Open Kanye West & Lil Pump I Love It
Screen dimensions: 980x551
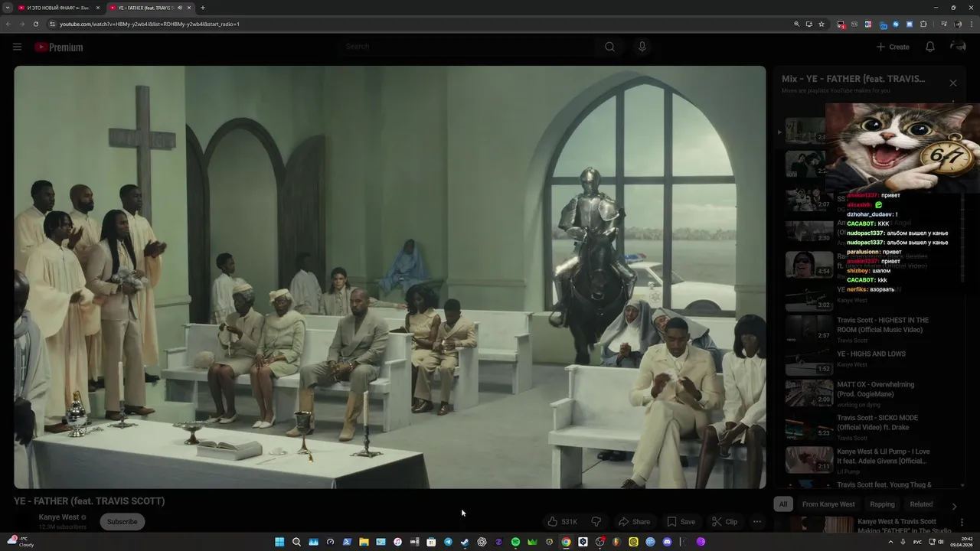coord(884,456)
